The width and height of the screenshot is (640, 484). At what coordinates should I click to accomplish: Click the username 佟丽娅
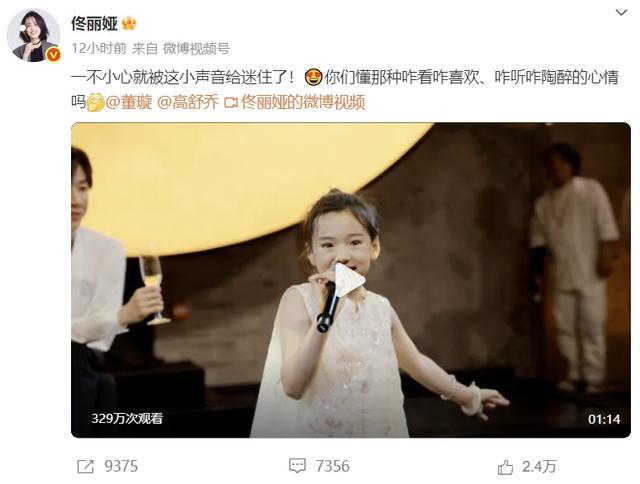pos(94,23)
